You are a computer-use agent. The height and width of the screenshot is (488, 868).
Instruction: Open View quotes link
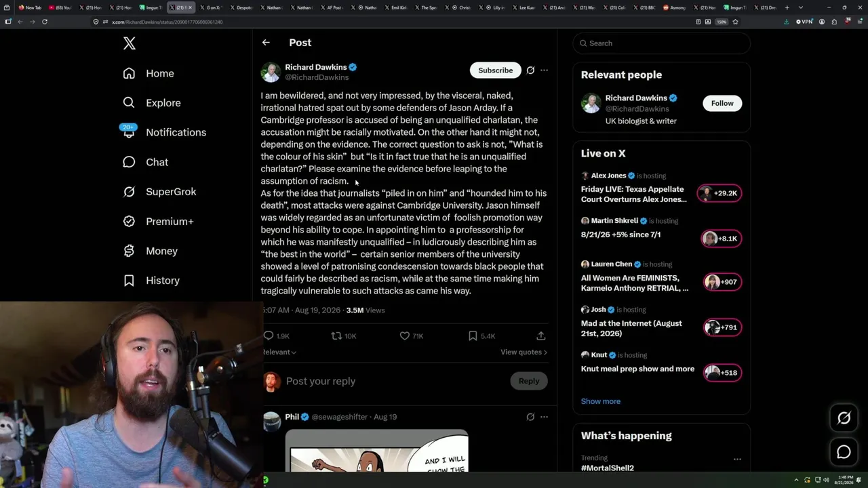click(524, 352)
